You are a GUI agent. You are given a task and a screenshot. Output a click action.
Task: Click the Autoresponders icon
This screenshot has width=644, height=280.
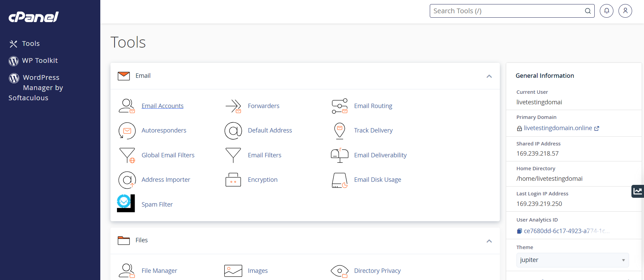tap(127, 131)
